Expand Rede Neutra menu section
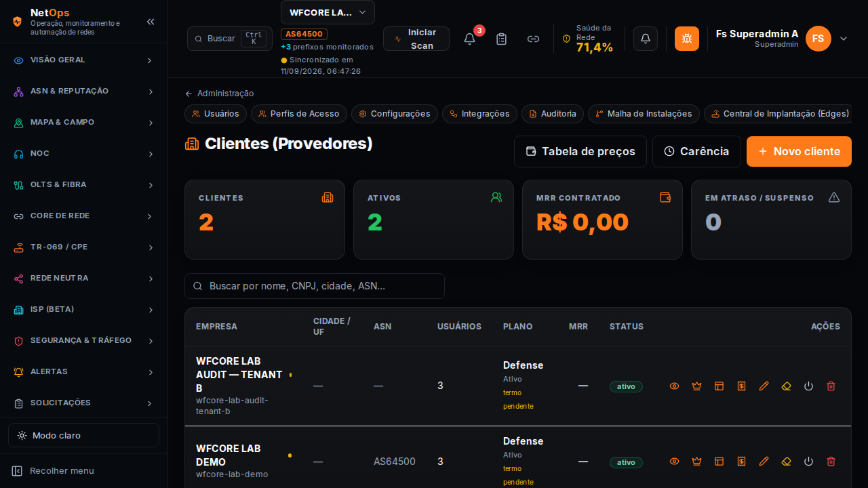Screen dimensions: 868x488 coord(83,279)
